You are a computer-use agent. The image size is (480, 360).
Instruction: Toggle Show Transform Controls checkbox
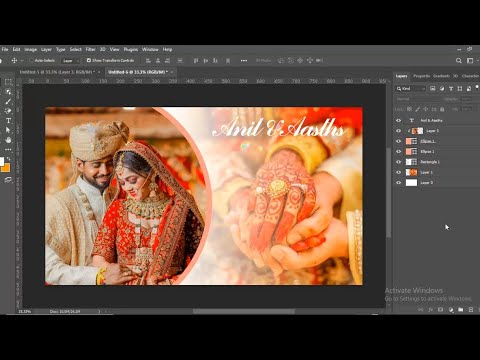point(89,60)
